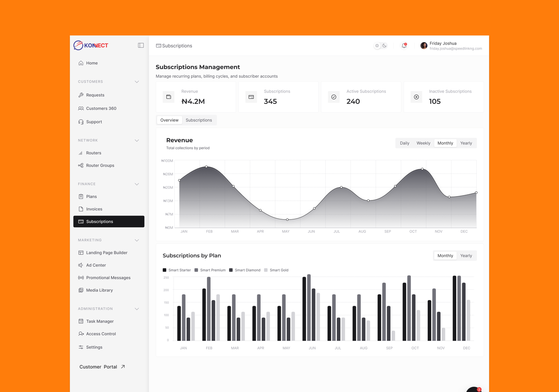Collapse the Administration section chevron
Viewport: 559px width, 392px height.
tap(137, 309)
